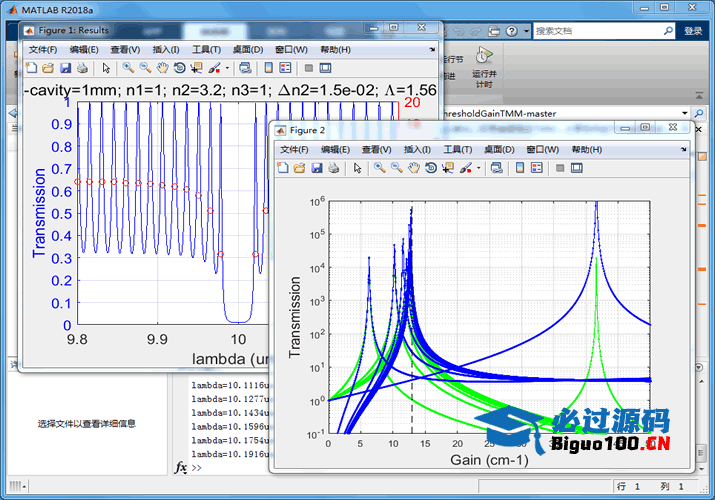Select Brush data tool in Figure 2 toolbar
The height and width of the screenshot is (500, 715).
466,168
